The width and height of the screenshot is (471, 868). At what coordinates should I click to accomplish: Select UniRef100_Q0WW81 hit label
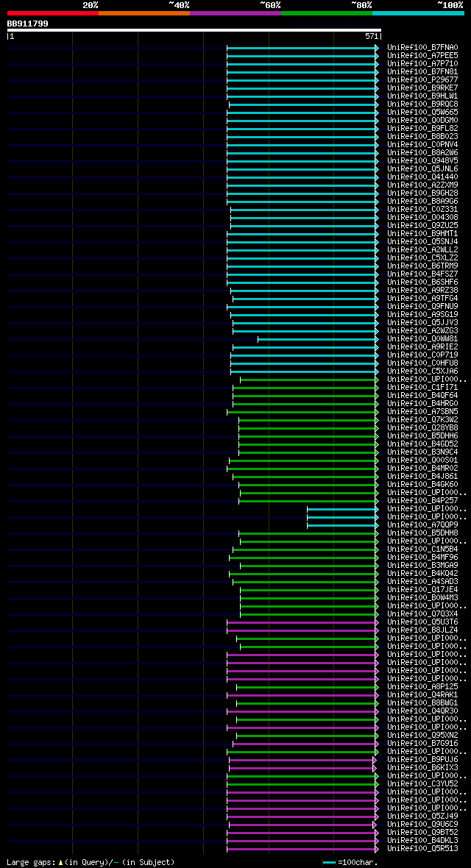(422, 339)
